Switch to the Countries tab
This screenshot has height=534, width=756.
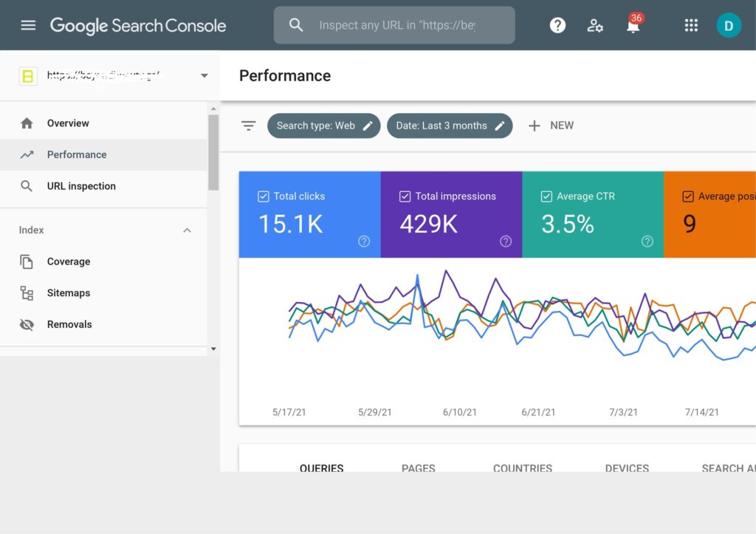click(522, 468)
